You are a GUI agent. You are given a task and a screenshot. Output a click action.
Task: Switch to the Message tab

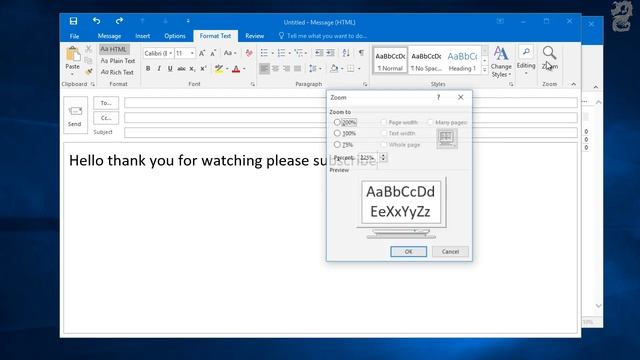point(109,36)
